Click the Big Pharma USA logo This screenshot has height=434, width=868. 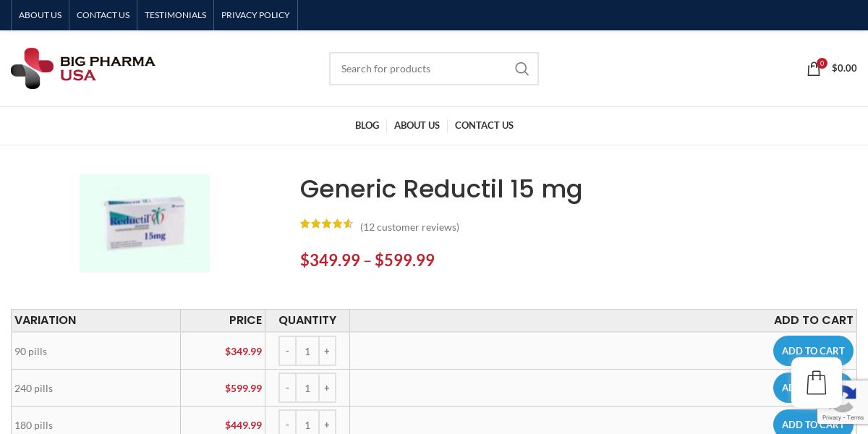pos(83,68)
